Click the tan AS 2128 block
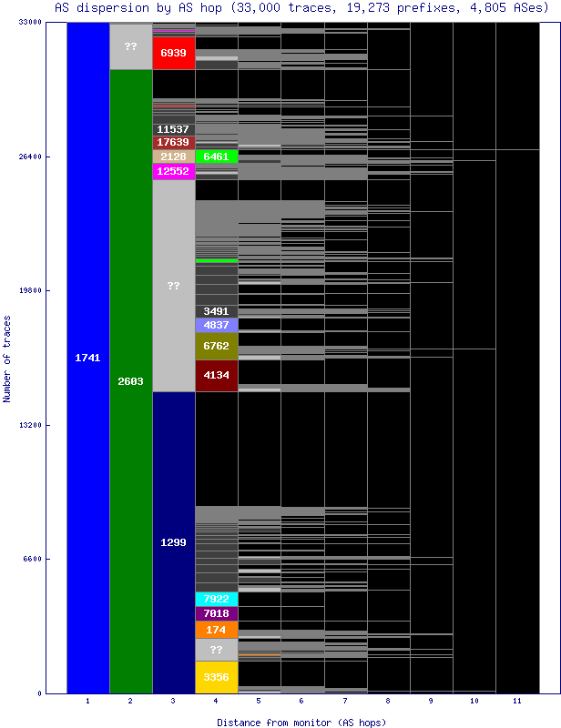 click(173, 157)
